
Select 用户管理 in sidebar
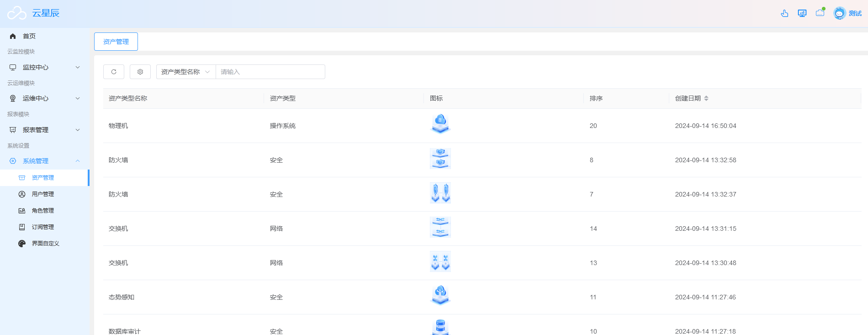pyautogui.click(x=45, y=194)
